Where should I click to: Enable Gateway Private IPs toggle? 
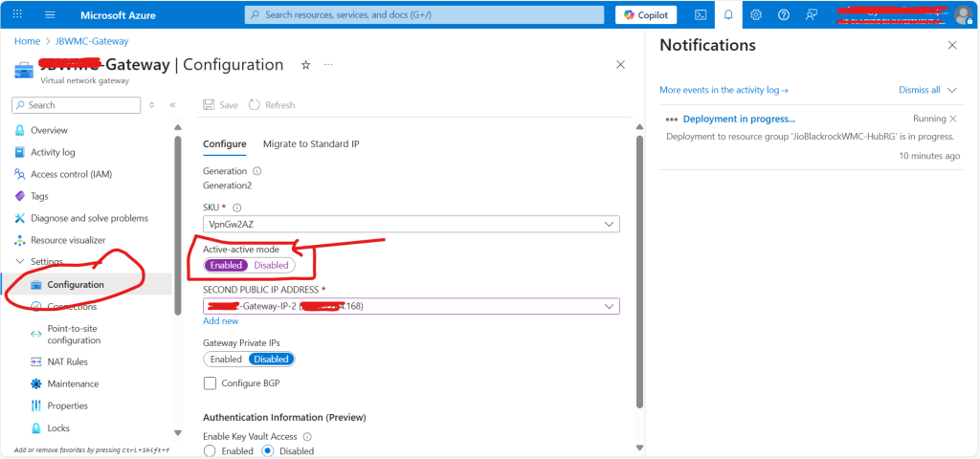pyautogui.click(x=226, y=360)
